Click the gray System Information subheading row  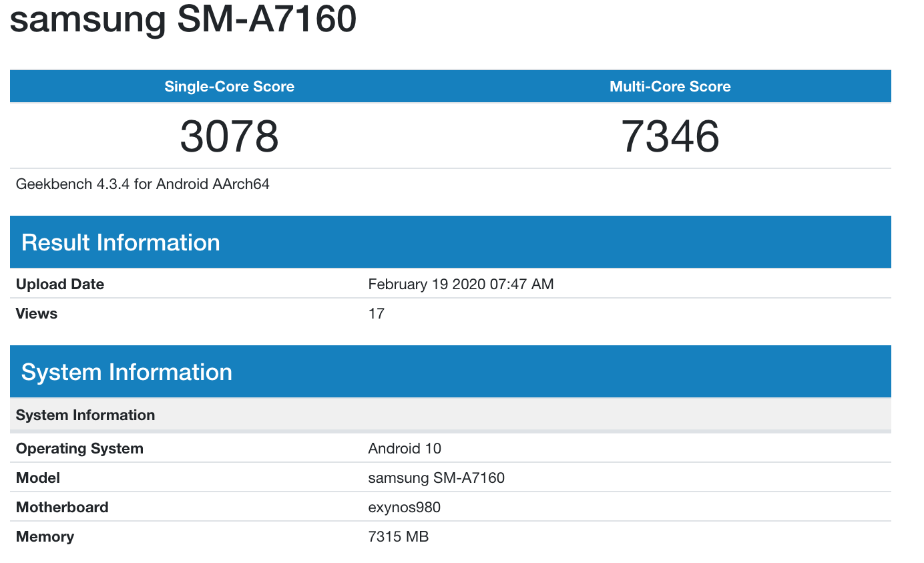pos(85,415)
